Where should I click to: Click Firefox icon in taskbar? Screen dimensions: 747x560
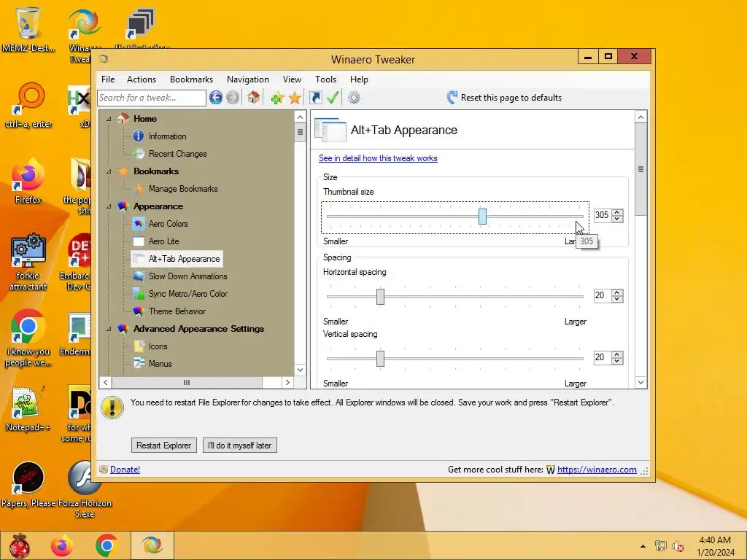point(62,545)
